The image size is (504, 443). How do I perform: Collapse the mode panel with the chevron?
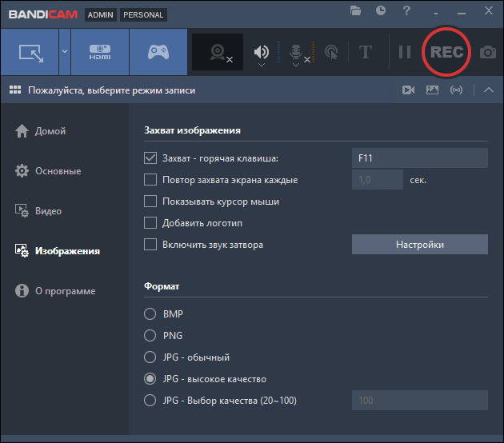[x=489, y=90]
